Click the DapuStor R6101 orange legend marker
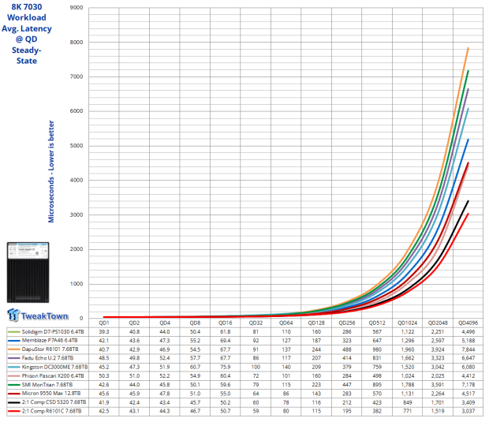The width and height of the screenshot is (489, 448). 13,349
